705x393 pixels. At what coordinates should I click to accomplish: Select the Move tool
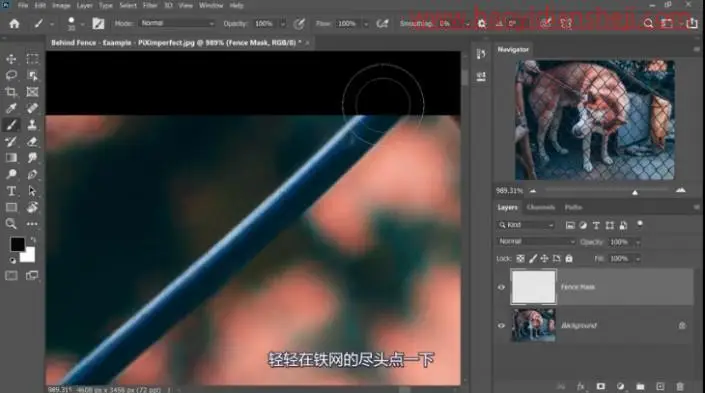(x=11, y=59)
